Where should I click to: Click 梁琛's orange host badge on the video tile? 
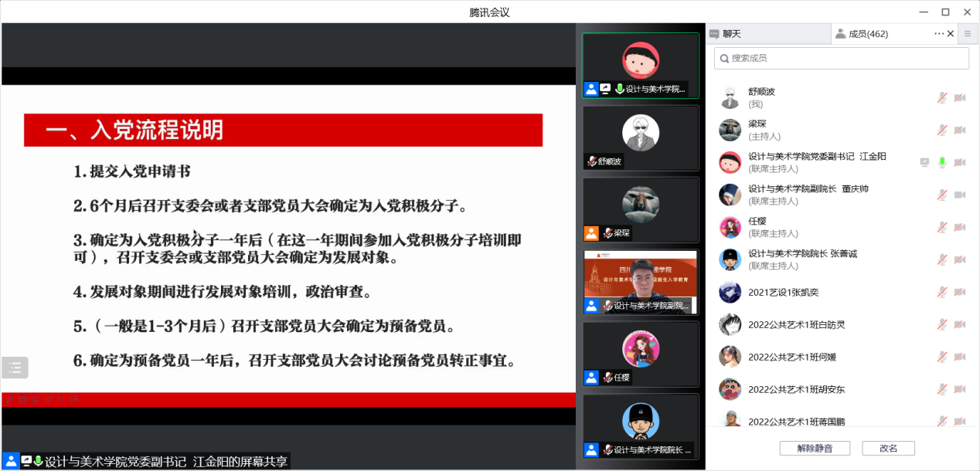click(591, 232)
